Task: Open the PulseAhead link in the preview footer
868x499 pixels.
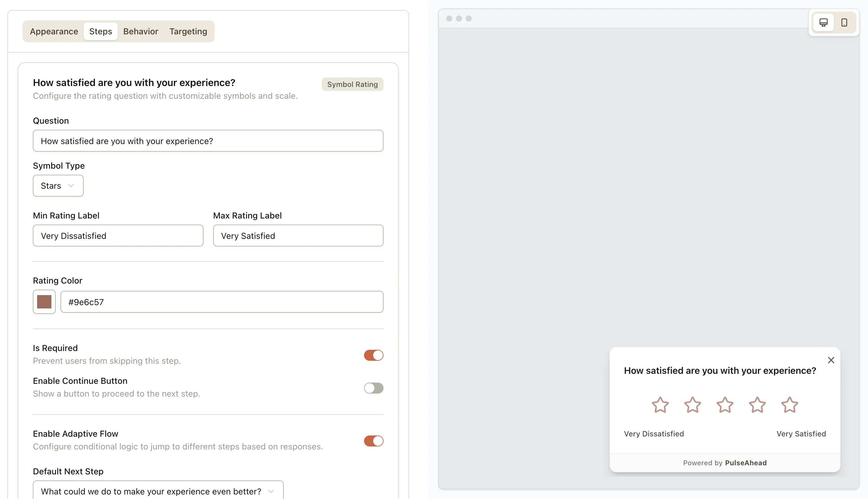Action: (746, 463)
